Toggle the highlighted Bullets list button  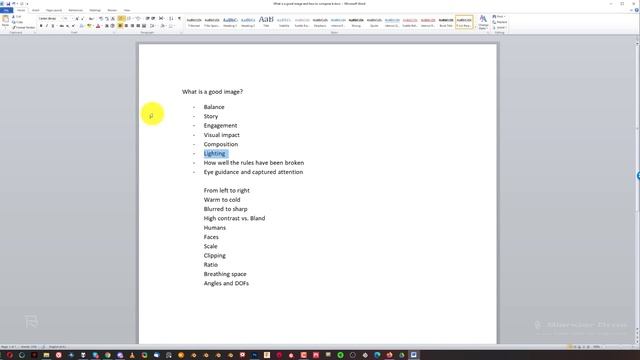pos(121,18)
